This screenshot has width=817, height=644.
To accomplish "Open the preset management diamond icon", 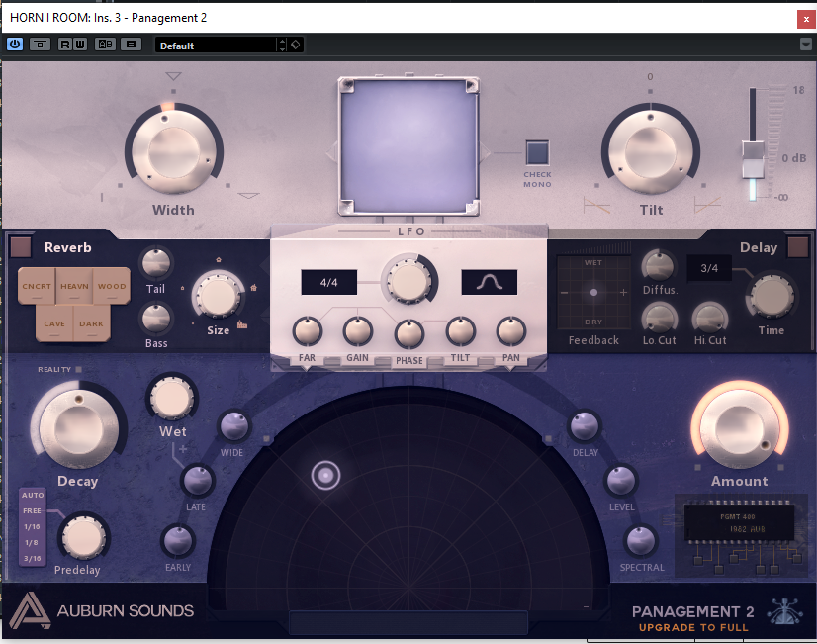I will click(x=296, y=45).
